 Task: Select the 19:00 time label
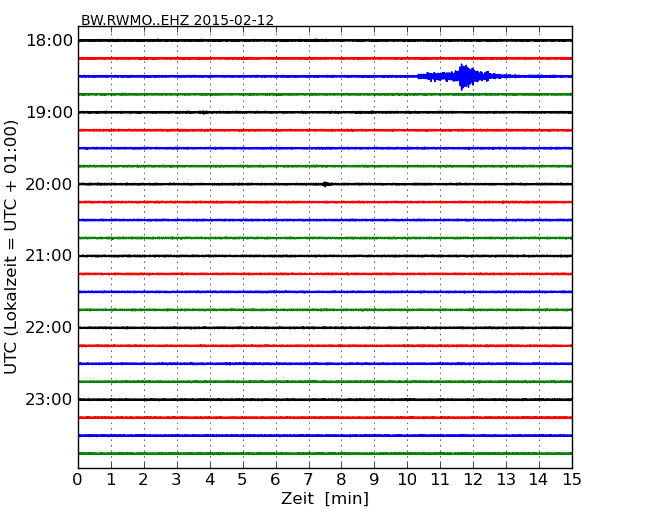(x=49, y=112)
